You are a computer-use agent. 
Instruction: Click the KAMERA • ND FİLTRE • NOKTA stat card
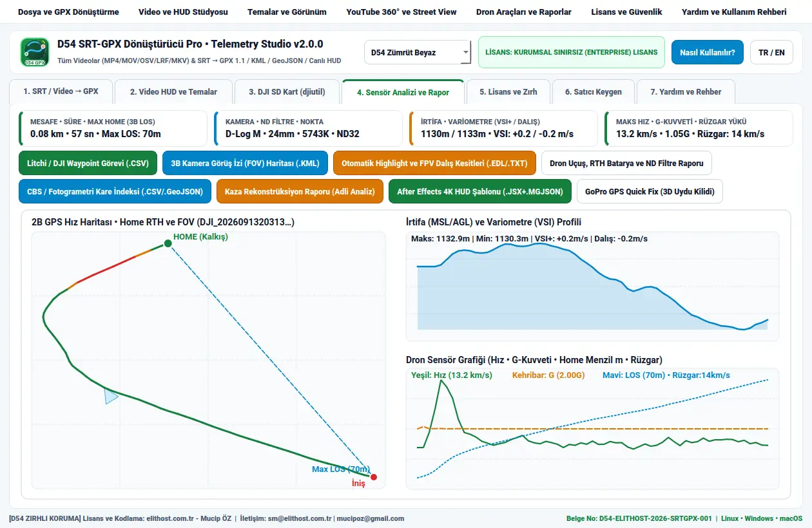(308, 128)
